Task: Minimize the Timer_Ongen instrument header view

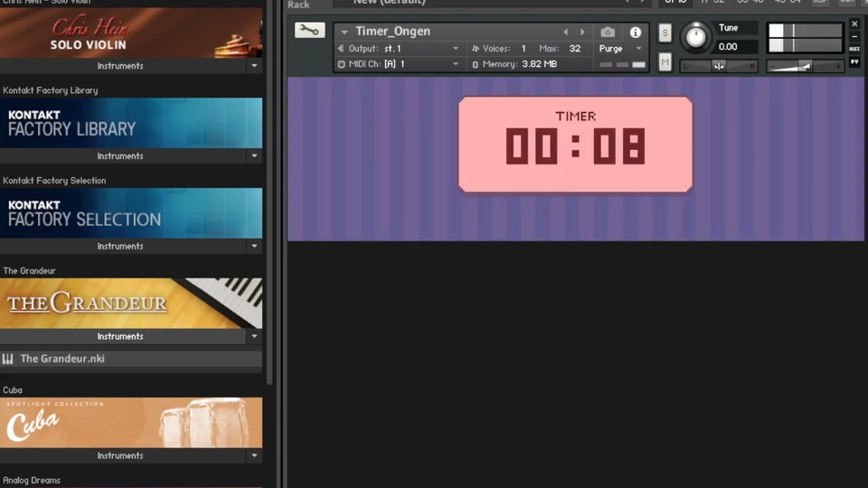Action: [854, 36]
